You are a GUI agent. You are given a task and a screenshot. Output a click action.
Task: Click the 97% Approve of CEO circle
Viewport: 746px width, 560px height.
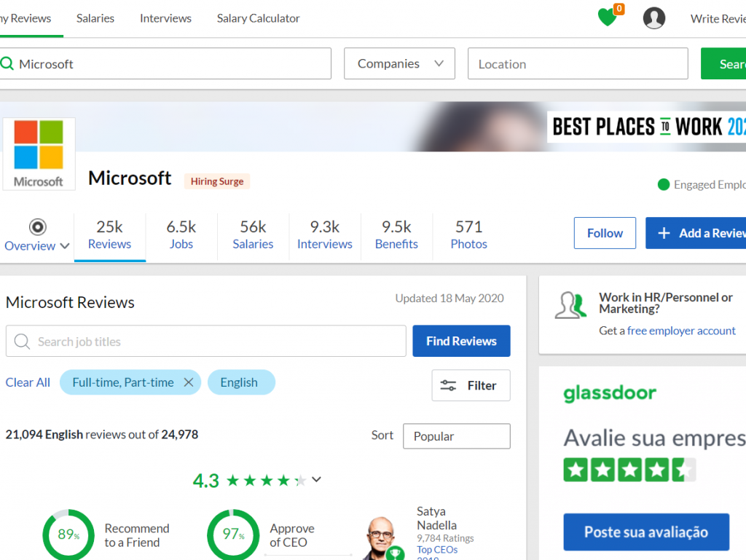pos(233,535)
